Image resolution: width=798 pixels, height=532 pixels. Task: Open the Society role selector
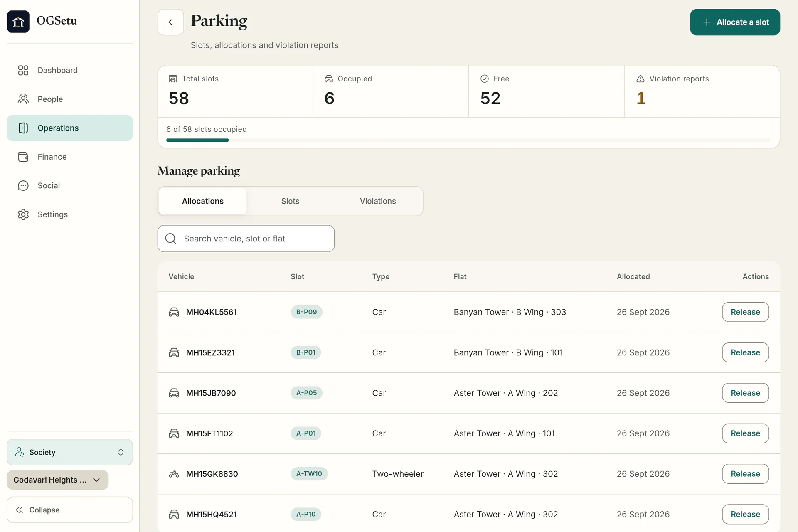[x=70, y=452]
